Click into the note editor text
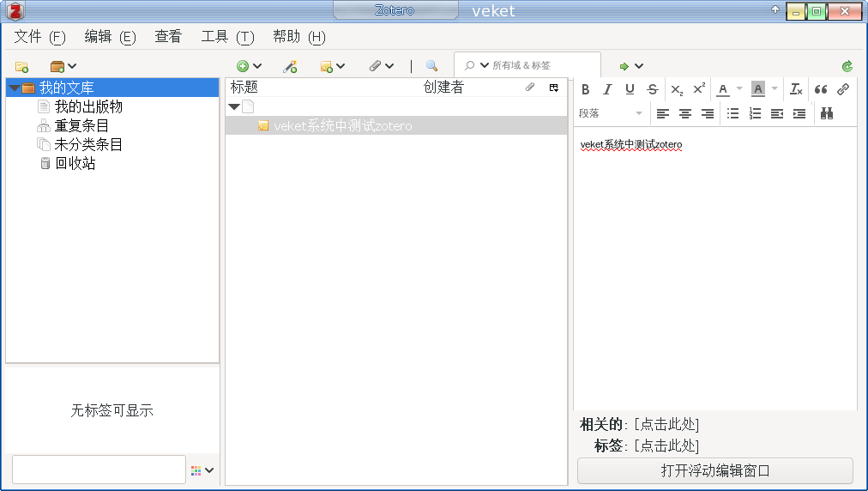 [631, 145]
